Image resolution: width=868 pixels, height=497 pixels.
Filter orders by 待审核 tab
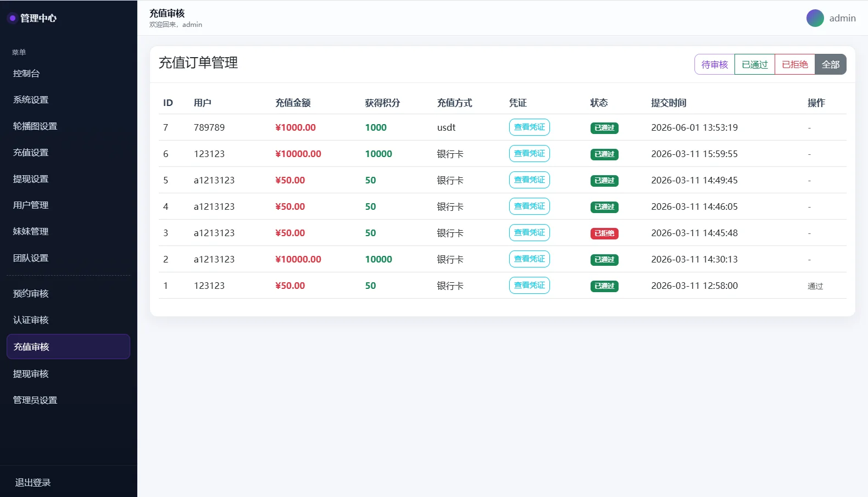pos(714,64)
